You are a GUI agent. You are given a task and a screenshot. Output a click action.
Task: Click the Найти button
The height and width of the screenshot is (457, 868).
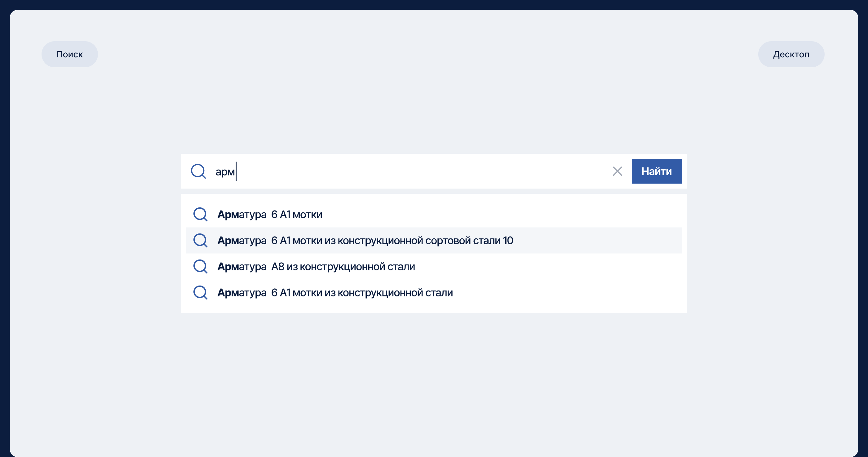pyautogui.click(x=656, y=171)
